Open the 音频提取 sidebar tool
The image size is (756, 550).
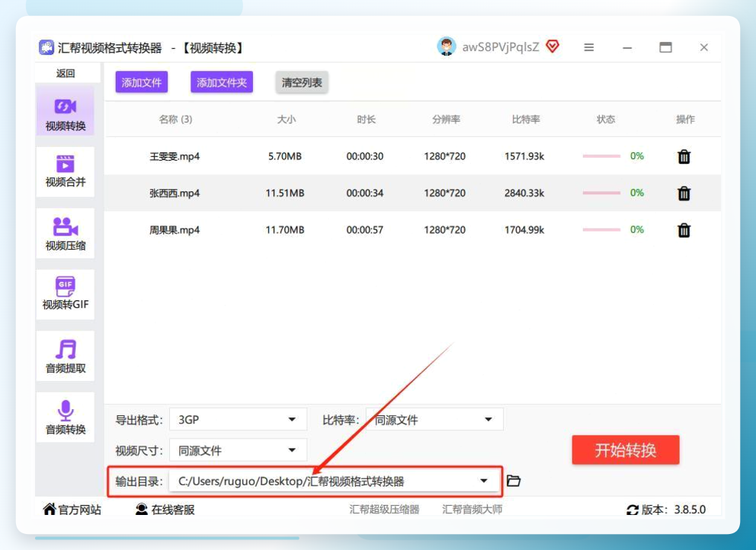65,356
